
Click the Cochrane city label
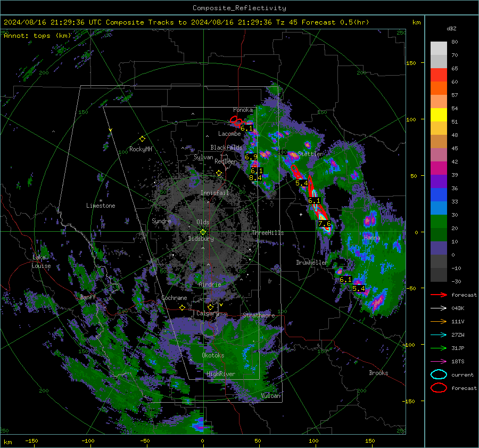(174, 298)
